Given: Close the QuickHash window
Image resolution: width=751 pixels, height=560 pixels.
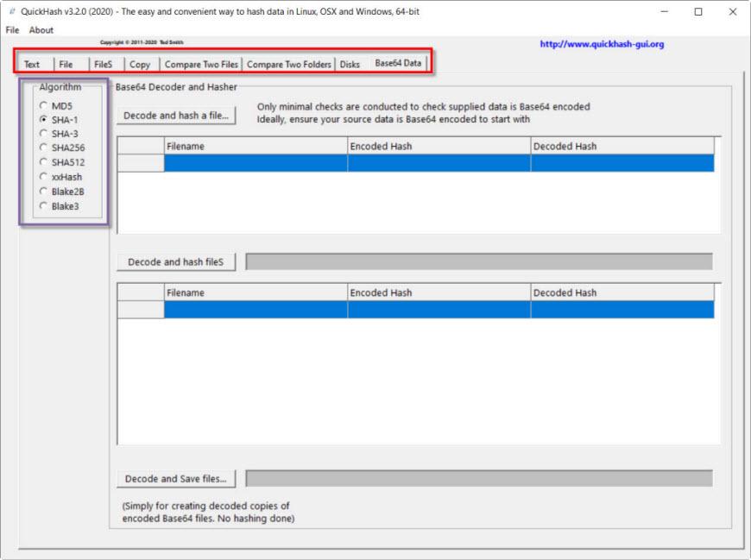Looking at the screenshot, I should click(x=733, y=11).
